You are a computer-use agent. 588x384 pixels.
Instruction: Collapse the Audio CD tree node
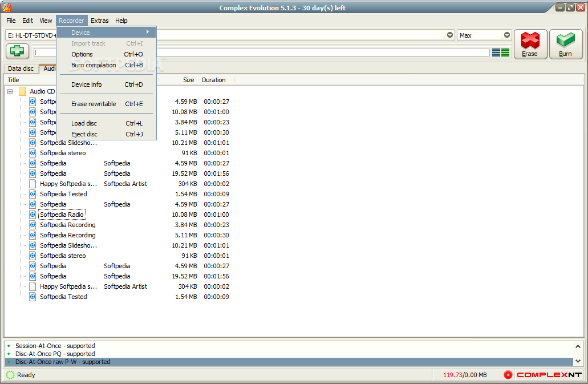[x=10, y=91]
